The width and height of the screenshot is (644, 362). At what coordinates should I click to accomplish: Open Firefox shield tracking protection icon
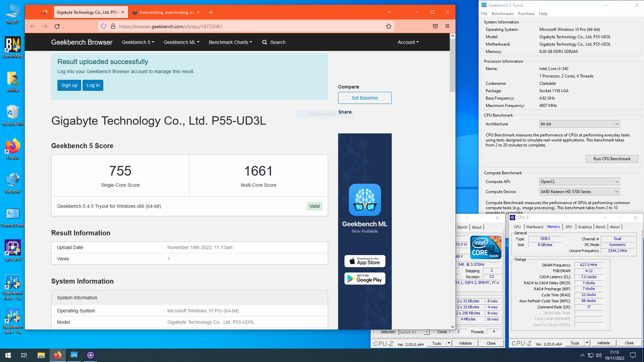(x=104, y=26)
